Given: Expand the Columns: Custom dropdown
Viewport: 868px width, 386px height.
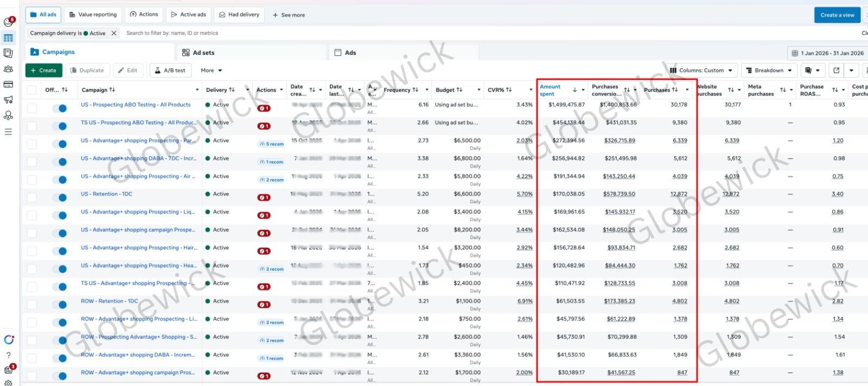Looking at the screenshot, I should (701, 70).
